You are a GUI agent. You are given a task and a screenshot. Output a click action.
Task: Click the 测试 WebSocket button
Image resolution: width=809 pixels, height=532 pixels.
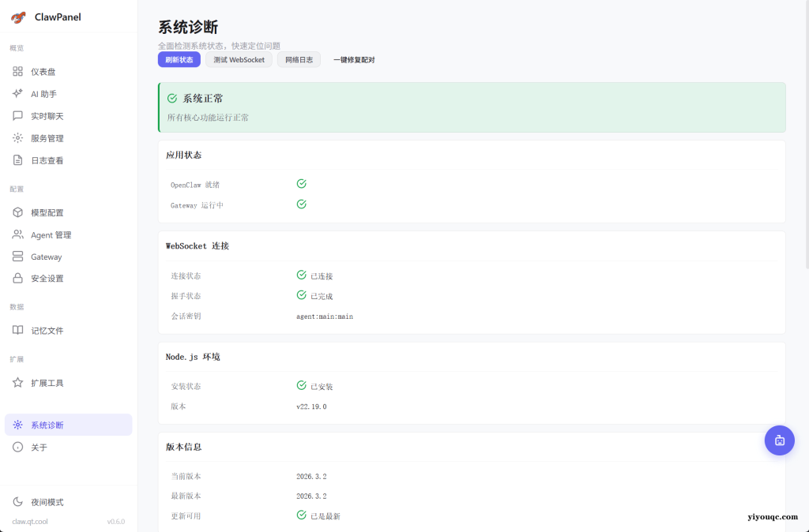tap(239, 59)
